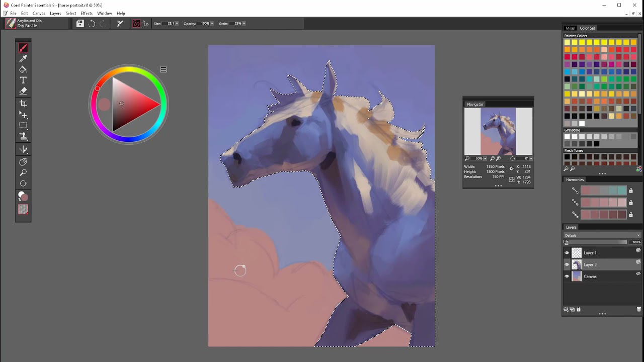The height and width of the screenshot is (362, 644).
Task: Click the layer opacity slider
Action: (599, 242)
